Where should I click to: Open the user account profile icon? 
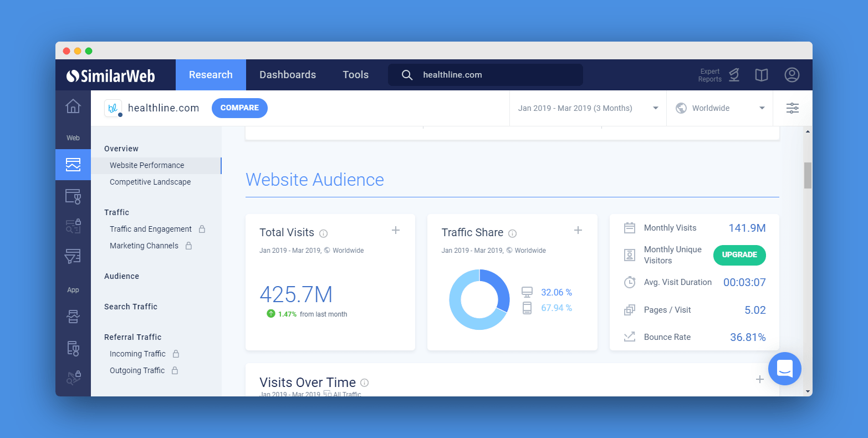tap(792, 75)
